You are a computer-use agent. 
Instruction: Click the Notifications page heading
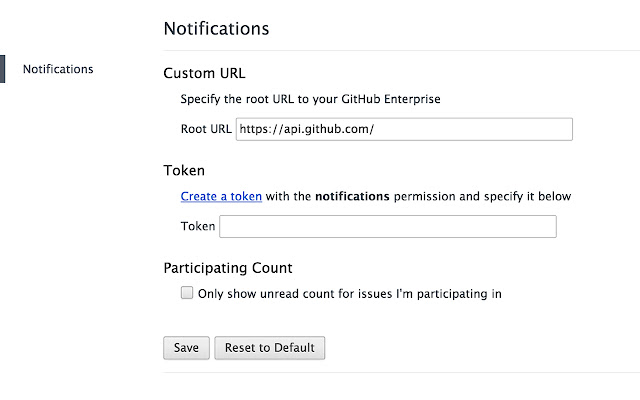pos(216,28)
